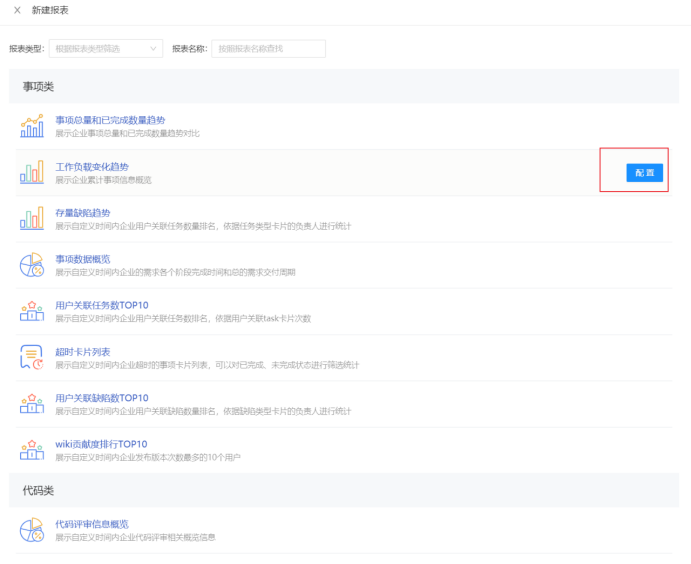The height and width of the screenshot is (564, 691).
Task: Click the 用户关联缺陷数TOP10 ranking icon
Action: coord(31,404)
